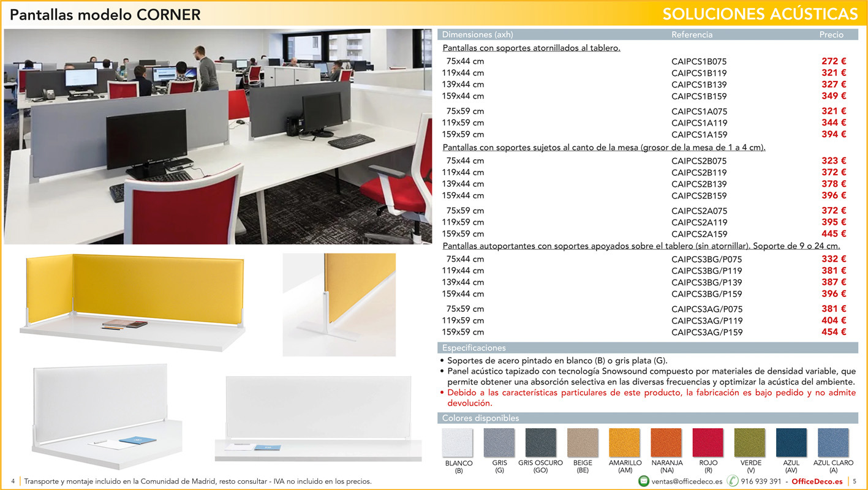
Task: Click the yellow corner screen image
Action: point(133,302)
